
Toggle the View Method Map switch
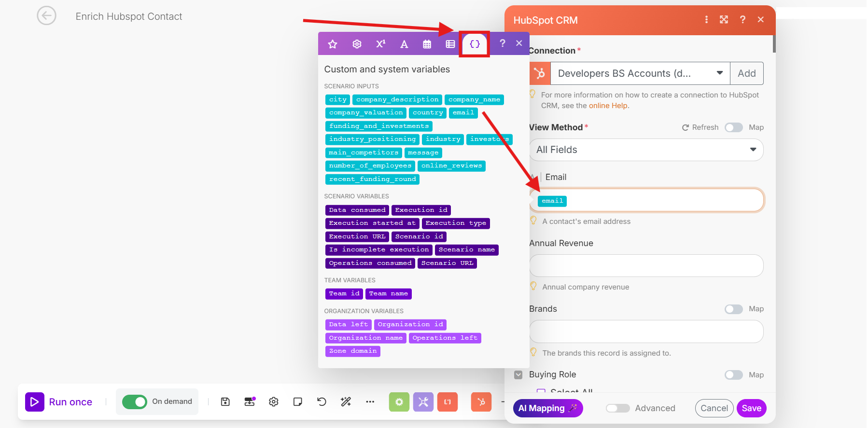734,127
